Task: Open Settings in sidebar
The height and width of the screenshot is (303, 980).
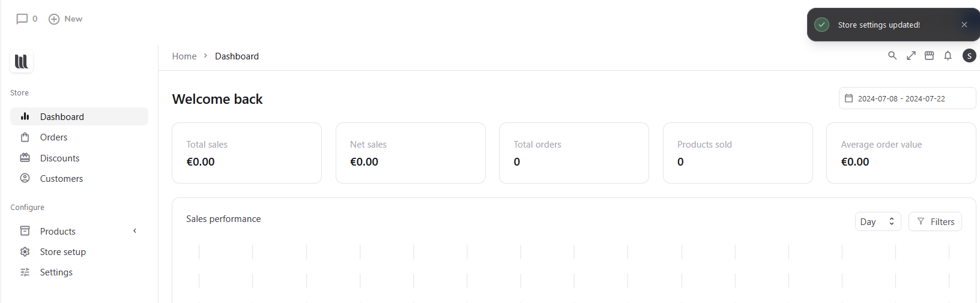Action: (x=56, y=272)
